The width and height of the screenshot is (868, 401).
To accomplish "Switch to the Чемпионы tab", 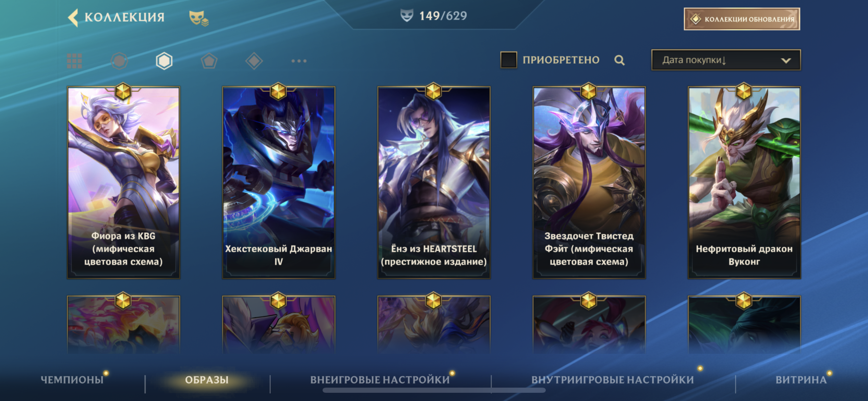I will 72,380.
